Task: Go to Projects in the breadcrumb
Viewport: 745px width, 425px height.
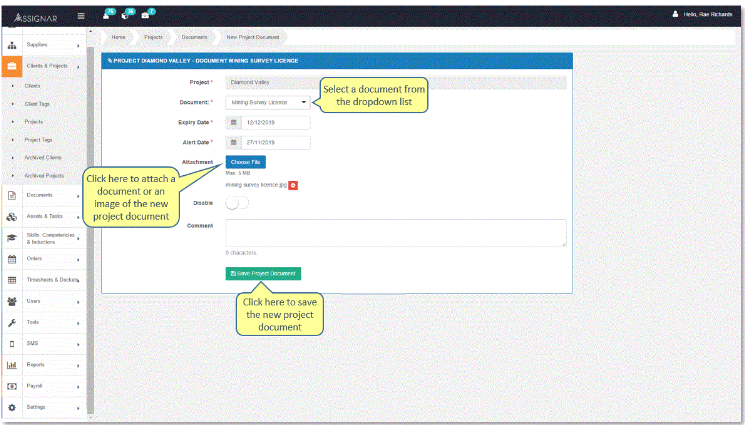Action: [x=153, y=37]
